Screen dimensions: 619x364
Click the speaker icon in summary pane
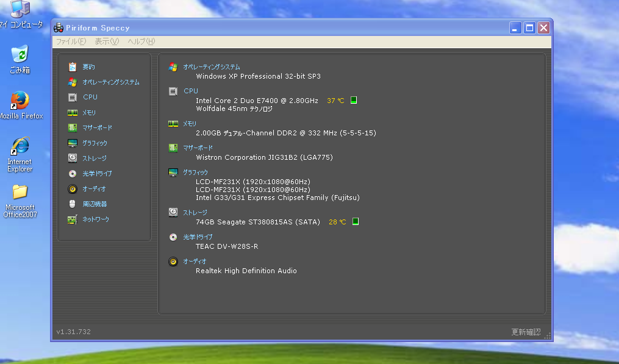tap(173, 262)
